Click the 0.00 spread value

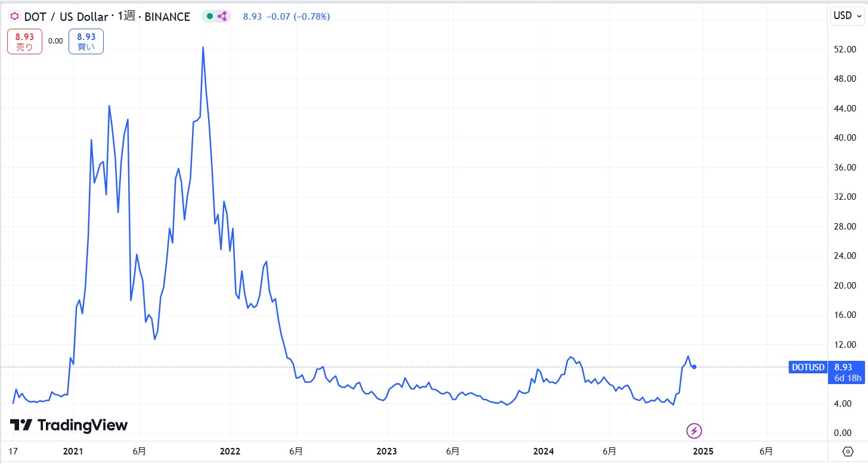(55, 41)
